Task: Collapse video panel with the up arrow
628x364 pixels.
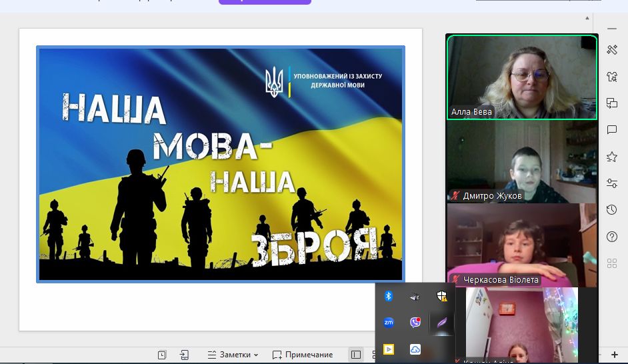Action: [587, 18]
